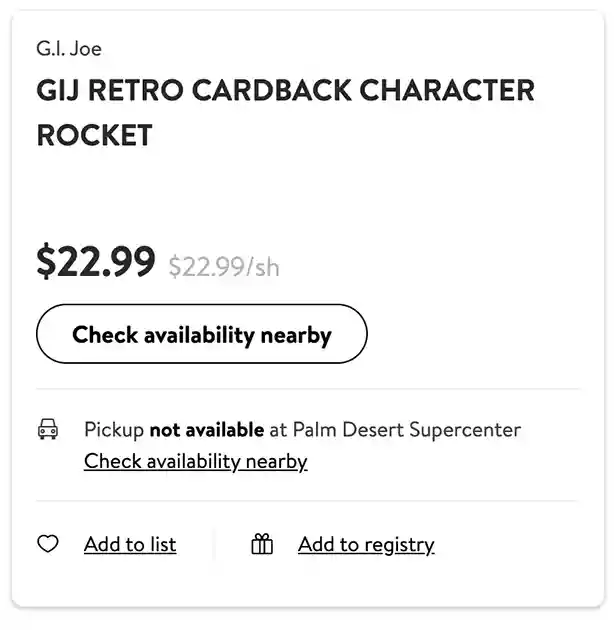
Task: Click the horizontal divider above Add to list
Action: click(307, 501)
